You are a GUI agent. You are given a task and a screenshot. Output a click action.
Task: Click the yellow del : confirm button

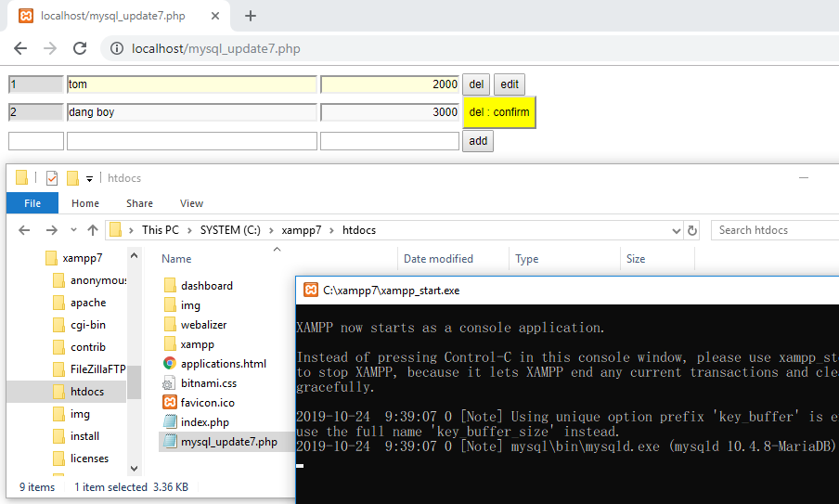click(x=498, y=112)
